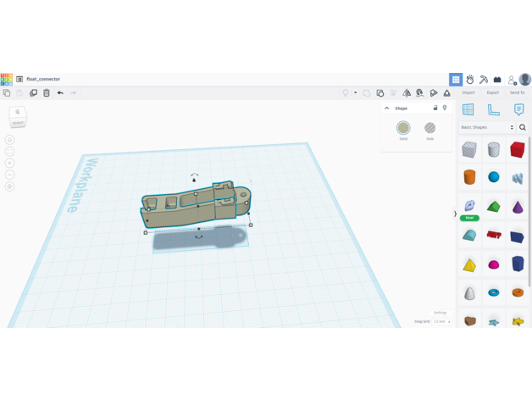This screenshot has height=400, width=532.
Task: Duplicate the selected shape
Action: point(33,93)
